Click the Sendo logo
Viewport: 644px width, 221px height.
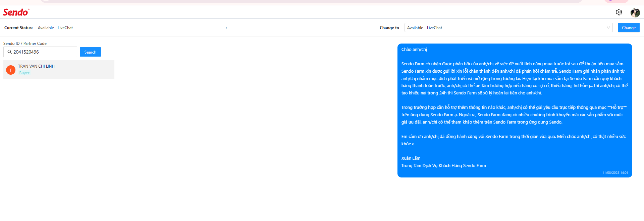(x=16, y=12)
